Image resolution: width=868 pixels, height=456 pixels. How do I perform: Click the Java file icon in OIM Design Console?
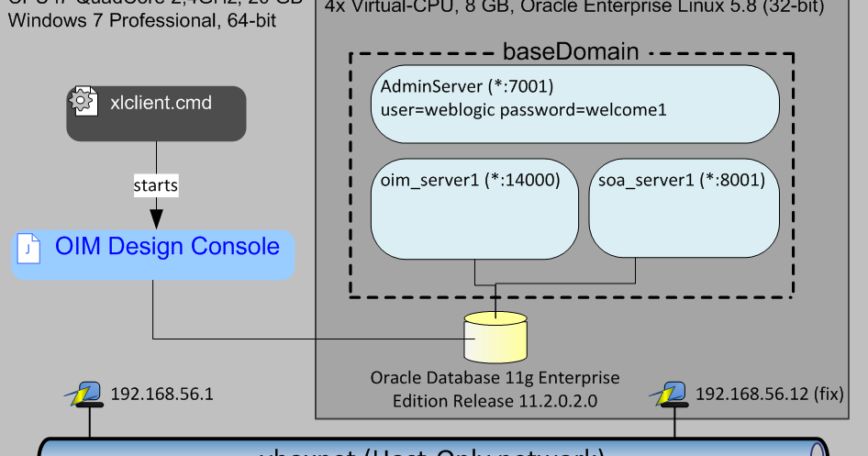tap(28, 249)
